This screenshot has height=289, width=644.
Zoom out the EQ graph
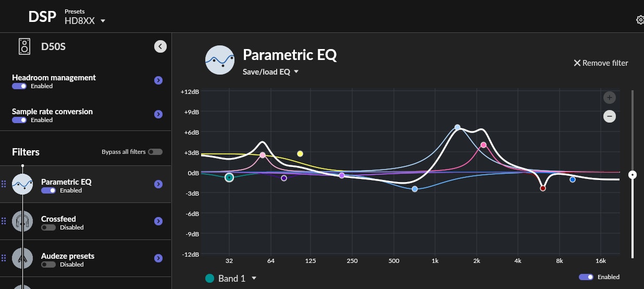click(x=610, y=116)
